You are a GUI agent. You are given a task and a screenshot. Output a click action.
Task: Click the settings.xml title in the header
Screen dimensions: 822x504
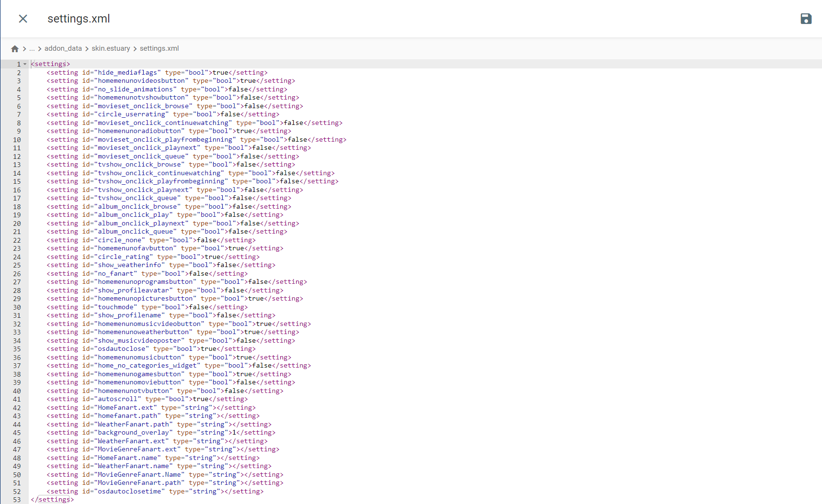click(x=79, y=19)
